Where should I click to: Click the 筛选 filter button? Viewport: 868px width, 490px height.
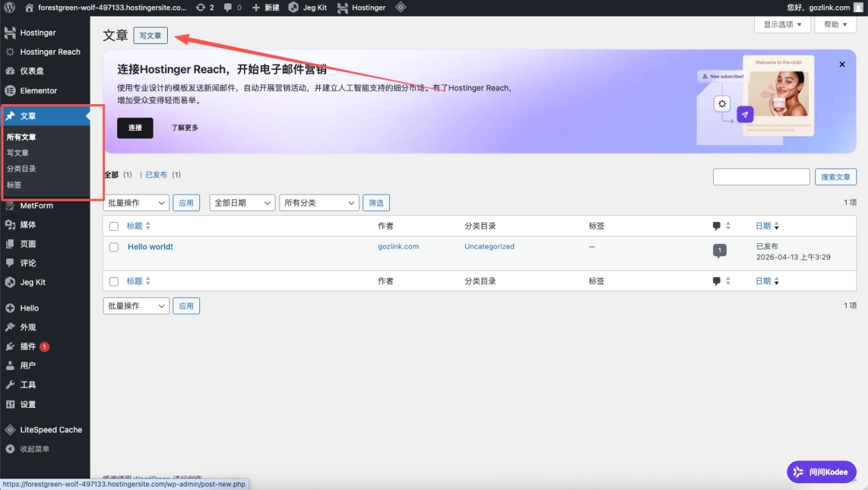click(x=376, y=203)
